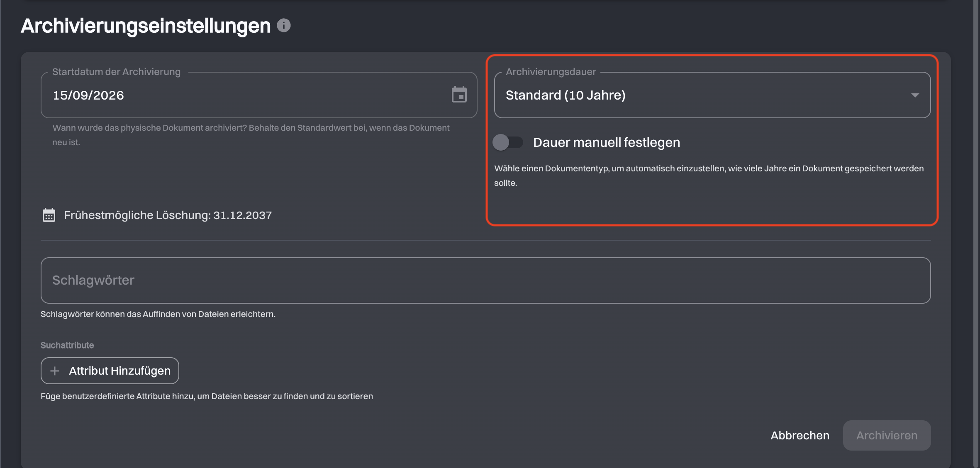
Task: Click hint text Schlagwörter können das Auffinden
Action: coord(158,314)
